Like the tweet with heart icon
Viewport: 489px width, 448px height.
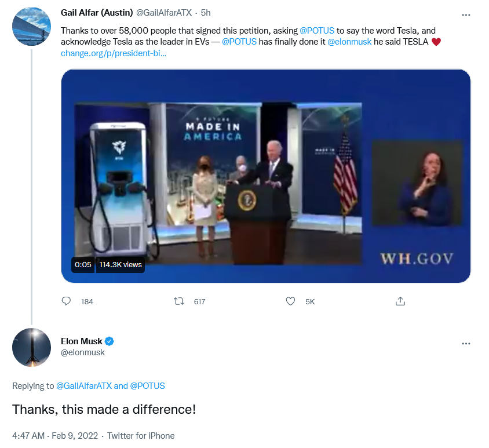(291, 301)
